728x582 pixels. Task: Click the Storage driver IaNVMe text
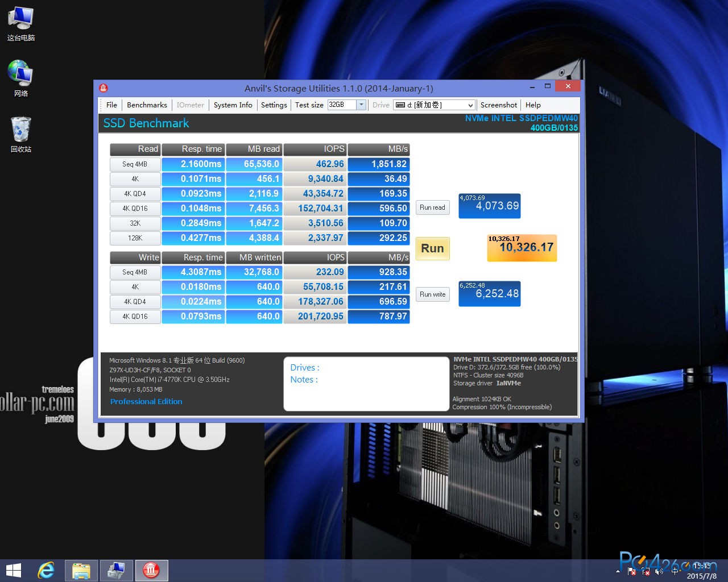coord(487,383)
